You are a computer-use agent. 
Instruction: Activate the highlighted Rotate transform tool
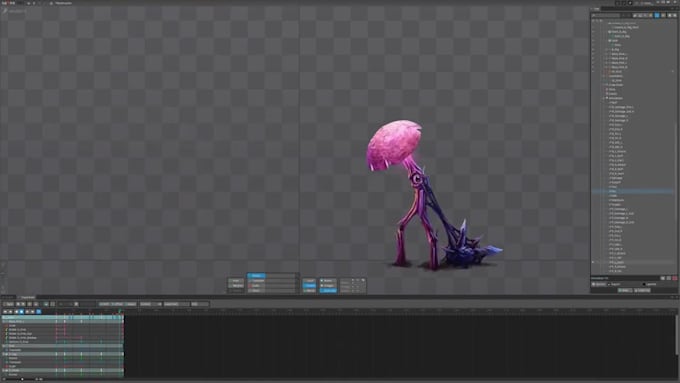[x=256, y=275]
